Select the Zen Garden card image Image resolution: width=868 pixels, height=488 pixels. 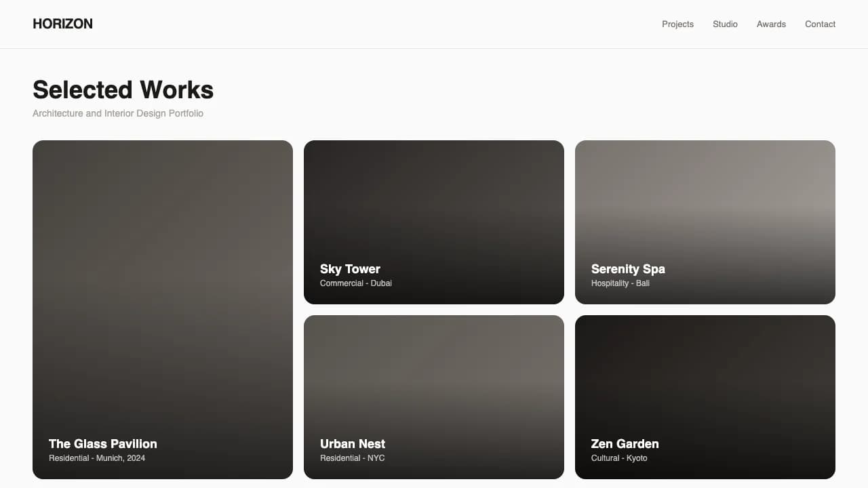pyautogui.click(x=705, y=373)
